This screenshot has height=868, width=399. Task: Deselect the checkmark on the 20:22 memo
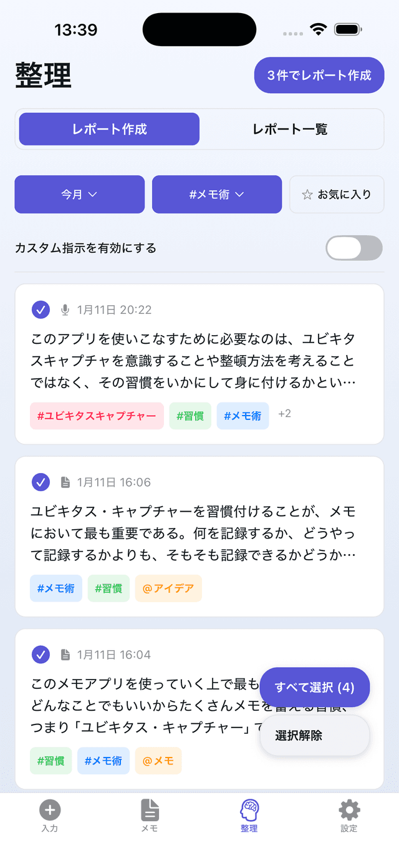[41, 310]
